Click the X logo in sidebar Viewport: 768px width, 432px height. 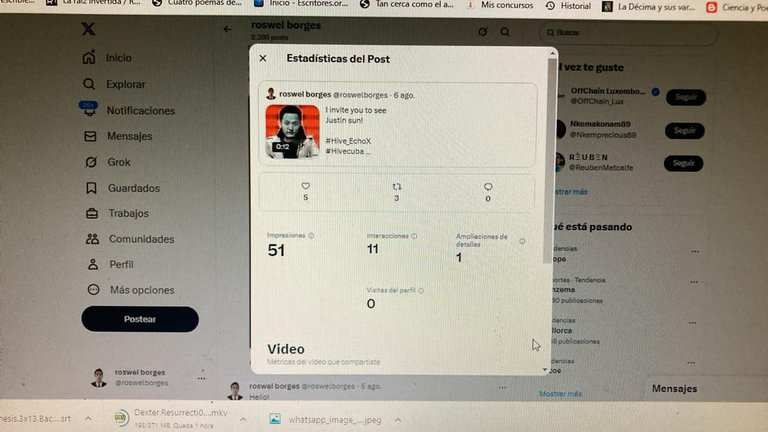[89, 29]
